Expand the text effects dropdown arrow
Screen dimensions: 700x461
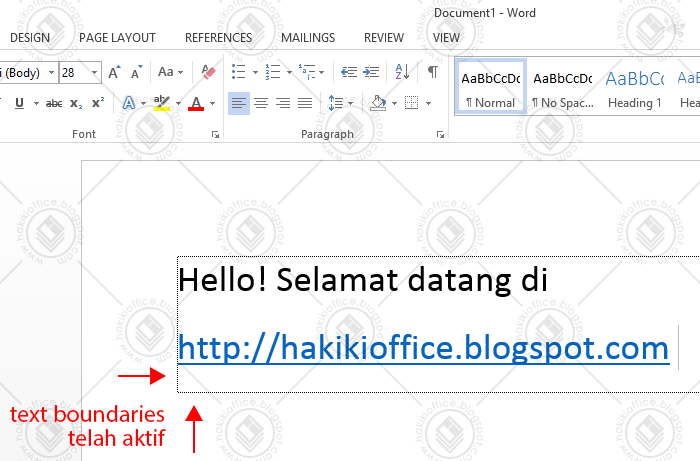point(143,104)
